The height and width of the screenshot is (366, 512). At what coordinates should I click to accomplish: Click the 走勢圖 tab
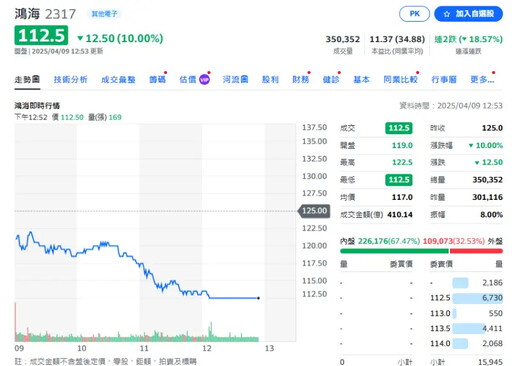point(27,80)
